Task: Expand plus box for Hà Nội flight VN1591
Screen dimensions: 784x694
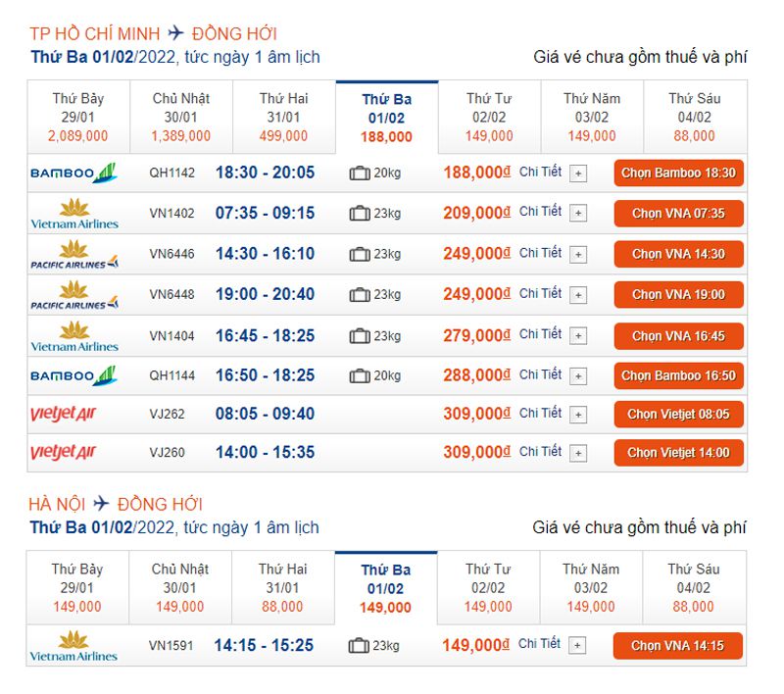Action: 578,646
